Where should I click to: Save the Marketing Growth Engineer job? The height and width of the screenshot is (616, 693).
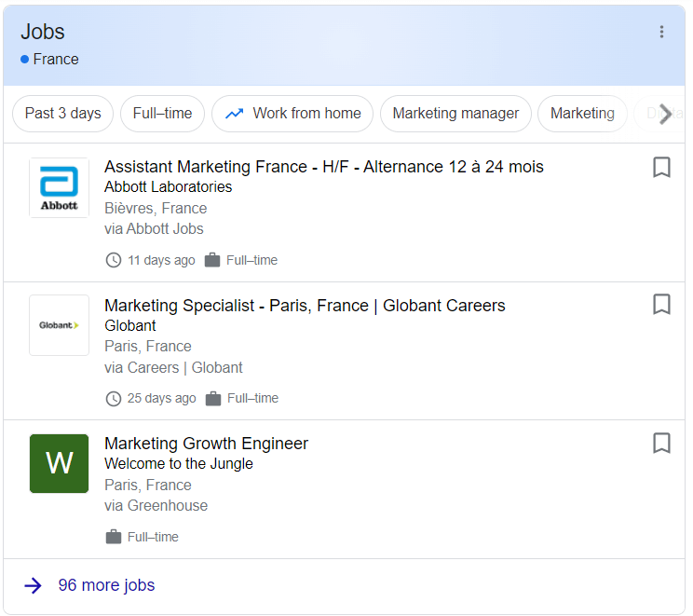(661, 443)
